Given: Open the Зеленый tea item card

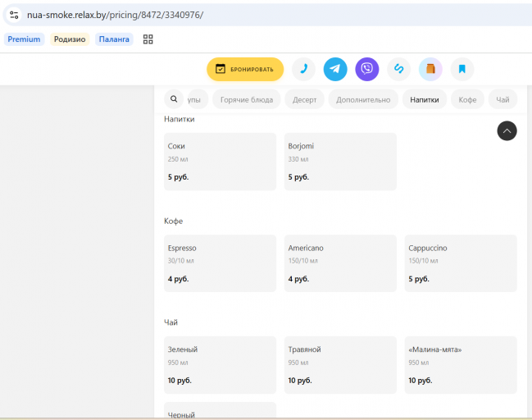Looking at the screenshot, I should 220,365.
